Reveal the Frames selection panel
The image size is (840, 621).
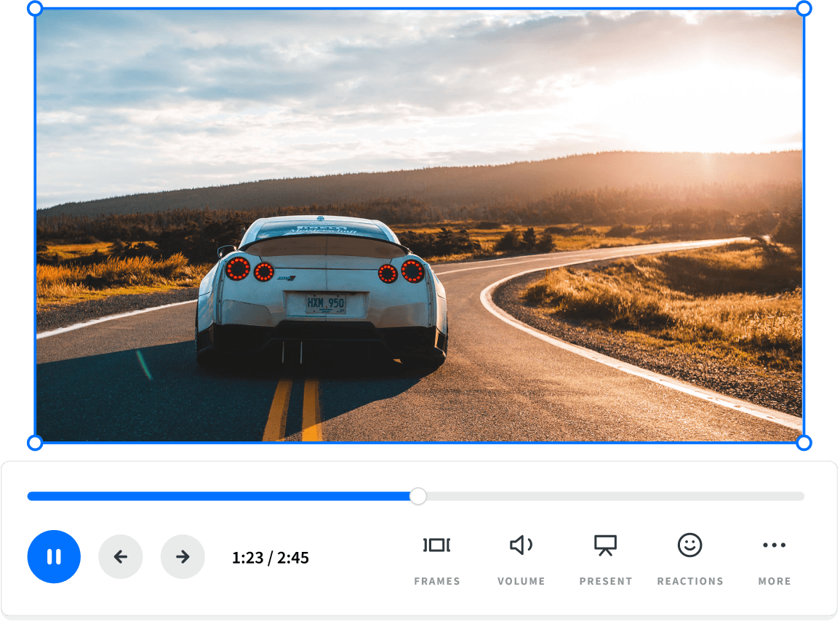point(436,545)
